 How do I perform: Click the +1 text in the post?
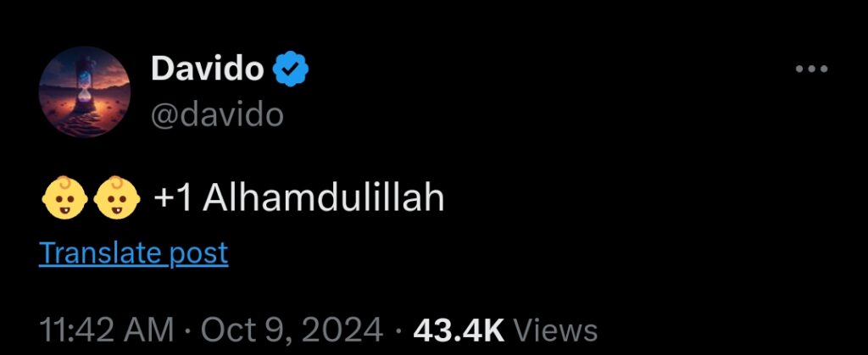[173, 198]
